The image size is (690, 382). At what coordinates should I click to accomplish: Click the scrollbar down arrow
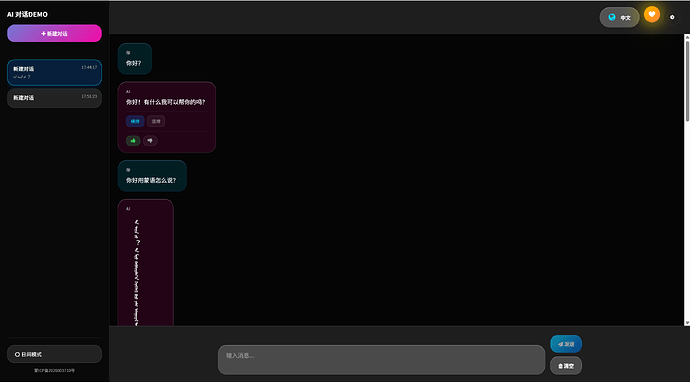pyautogui.click(x=687, y=323)
